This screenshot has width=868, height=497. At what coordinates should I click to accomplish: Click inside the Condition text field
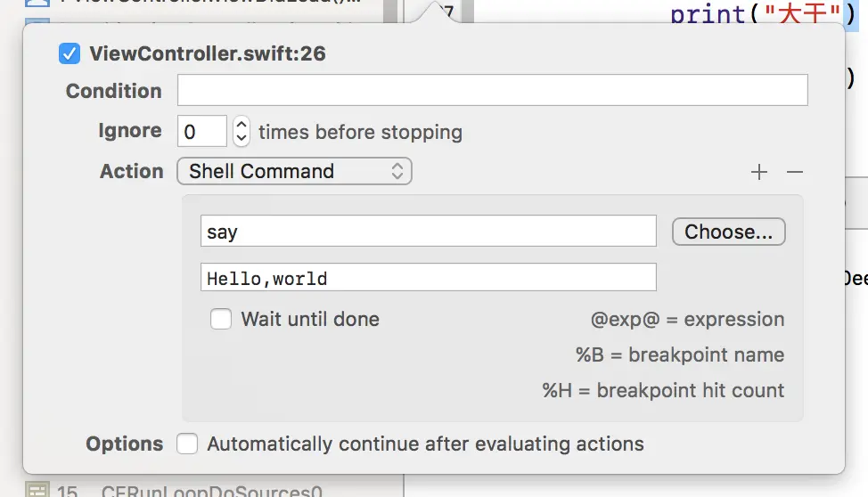[492, 91]
